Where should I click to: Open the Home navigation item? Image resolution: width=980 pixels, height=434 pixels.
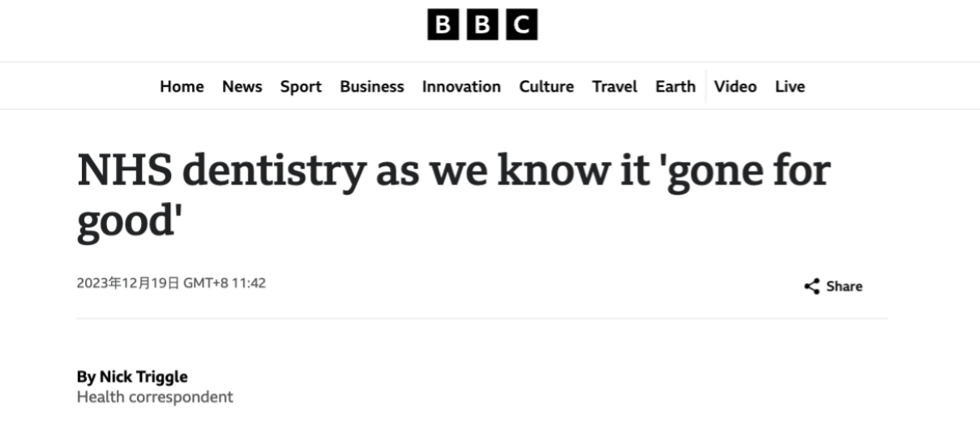coord(182,87)
